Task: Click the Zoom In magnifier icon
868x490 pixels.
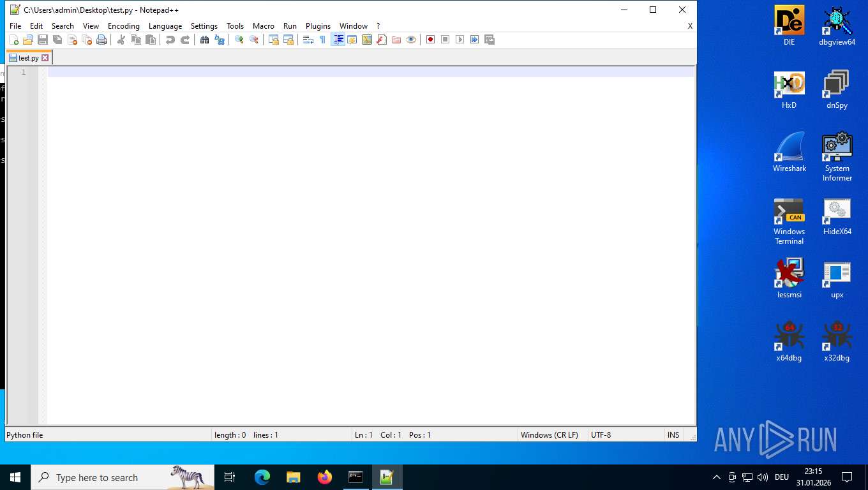Action: (239, 40)
